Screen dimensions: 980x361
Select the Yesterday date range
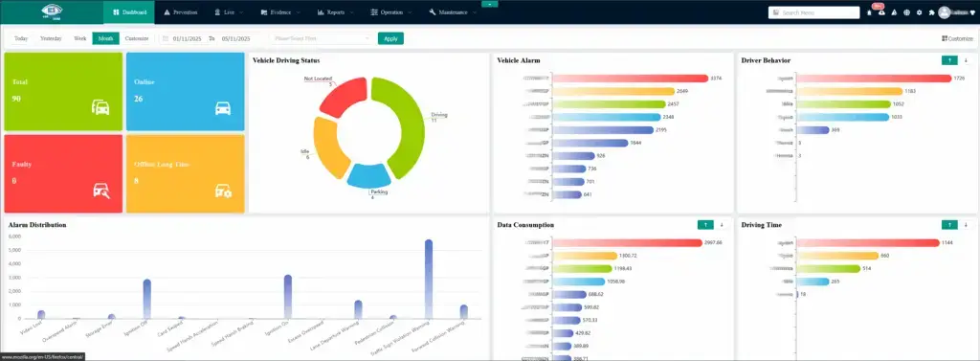pyautogui.click(x=52, y=39)
